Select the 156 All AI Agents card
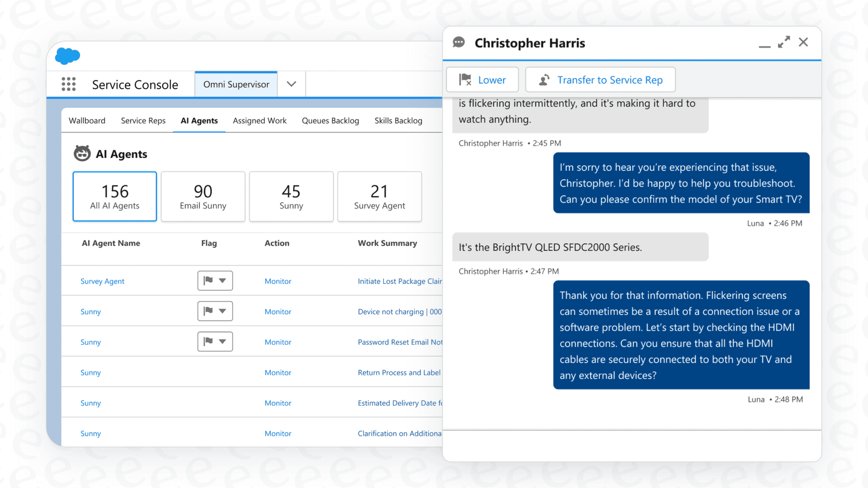 114,196
